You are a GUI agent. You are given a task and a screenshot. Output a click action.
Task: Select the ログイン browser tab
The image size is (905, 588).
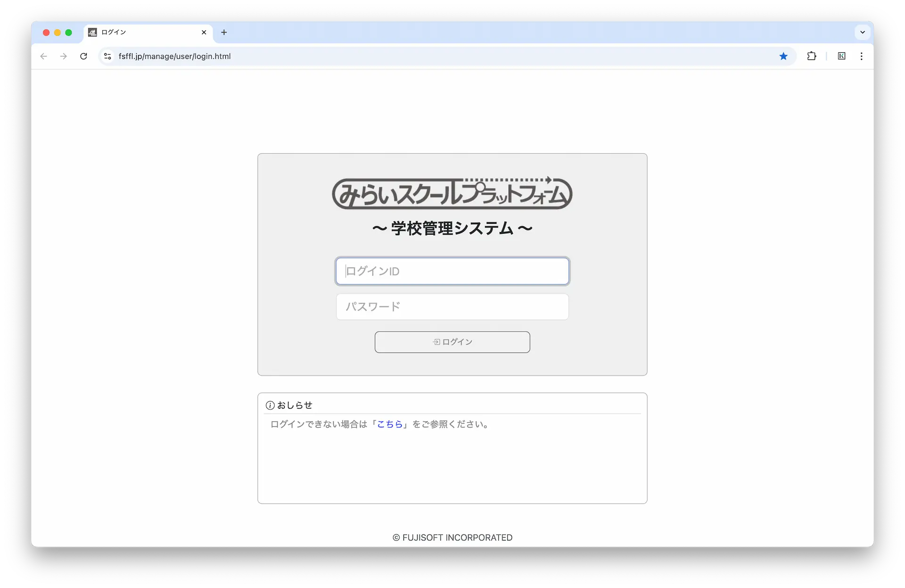[141, 32]
